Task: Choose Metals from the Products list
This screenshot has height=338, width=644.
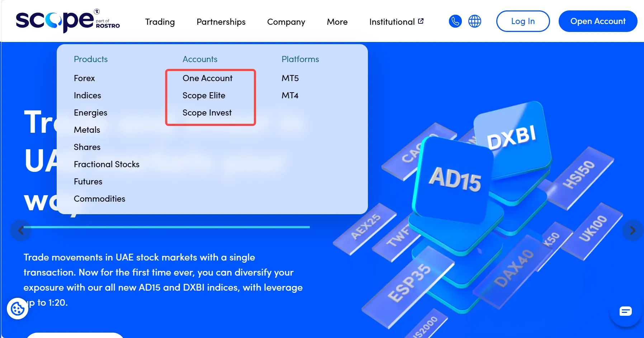Action: [x=87, y=130]
